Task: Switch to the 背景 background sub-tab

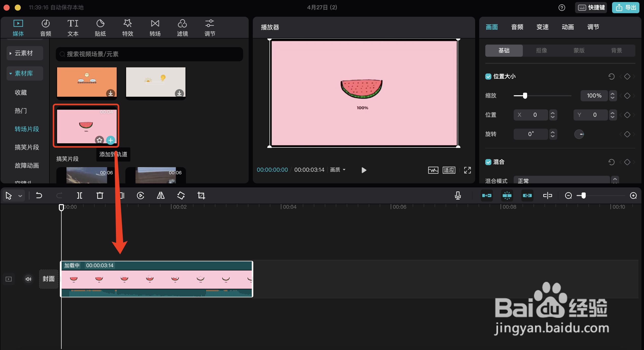Action: [616, 50]
